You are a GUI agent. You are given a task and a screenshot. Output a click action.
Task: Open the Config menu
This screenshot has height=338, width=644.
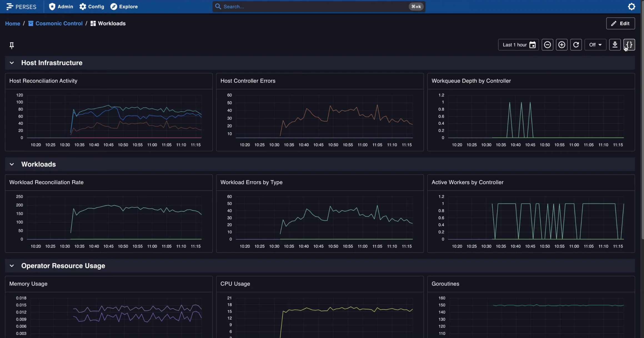point(92,7)
